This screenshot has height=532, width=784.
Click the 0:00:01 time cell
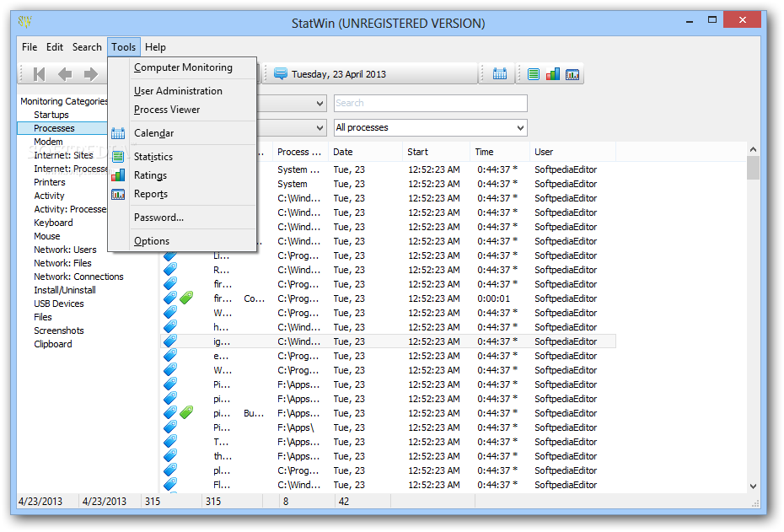tap(493, 298)
